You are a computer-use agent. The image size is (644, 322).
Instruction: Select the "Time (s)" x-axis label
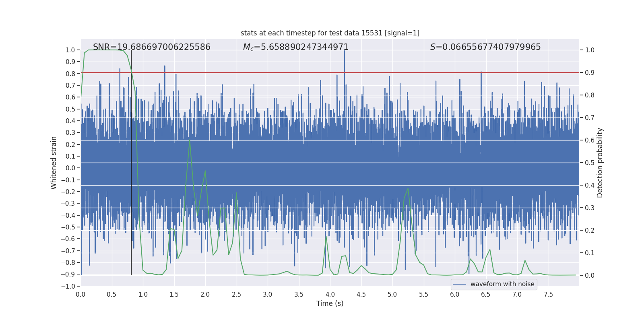(330, 303)
